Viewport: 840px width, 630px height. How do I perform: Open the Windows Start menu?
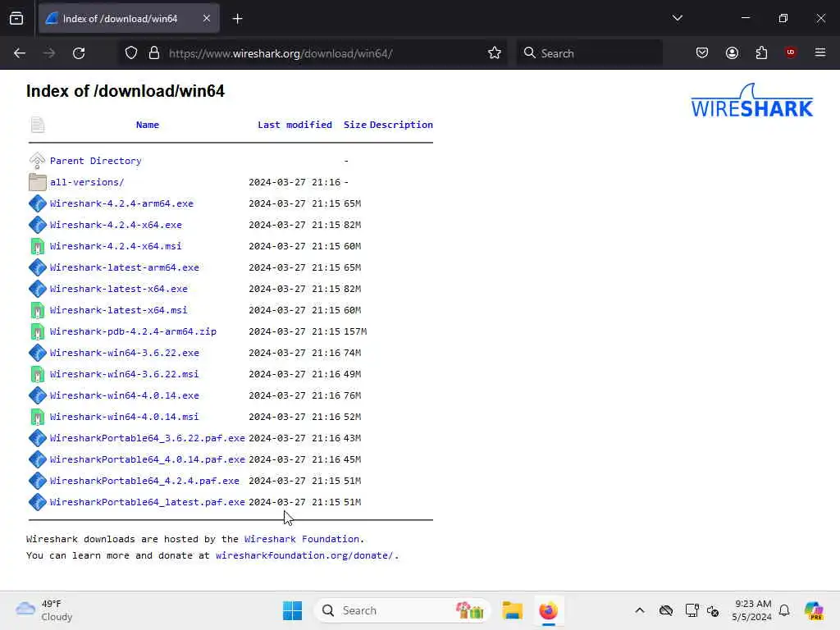(x=293, y=610)
